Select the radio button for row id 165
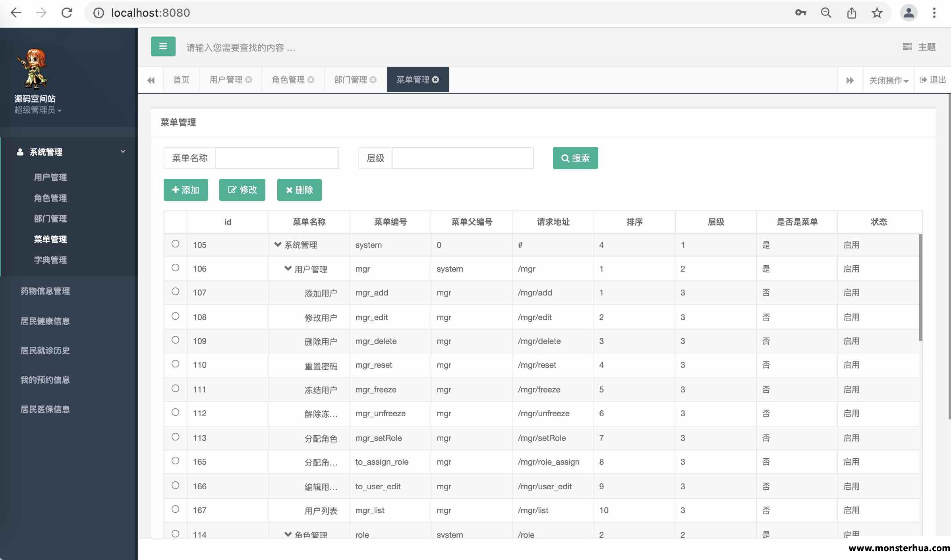 175,461
